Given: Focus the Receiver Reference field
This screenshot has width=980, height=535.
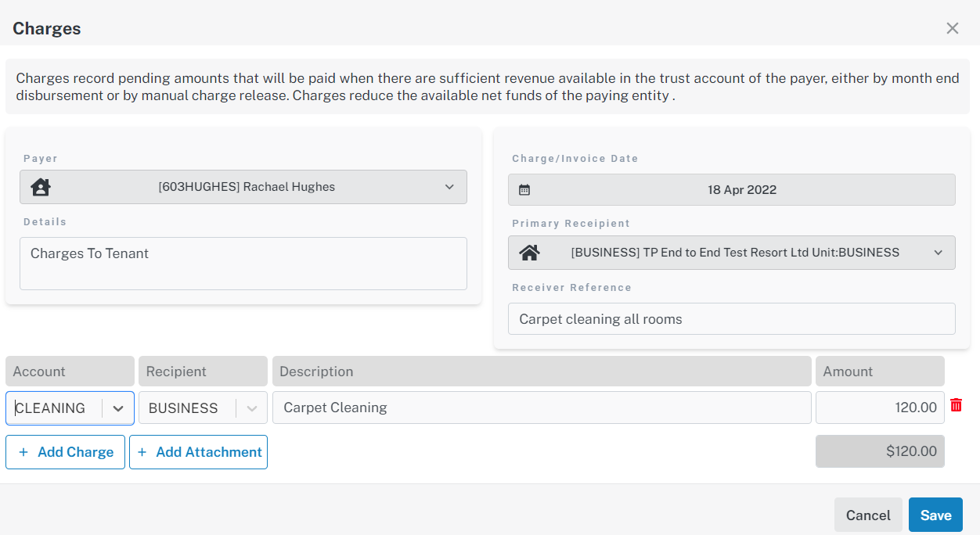Looking at the screenshot, I should (x=731, y=319).
